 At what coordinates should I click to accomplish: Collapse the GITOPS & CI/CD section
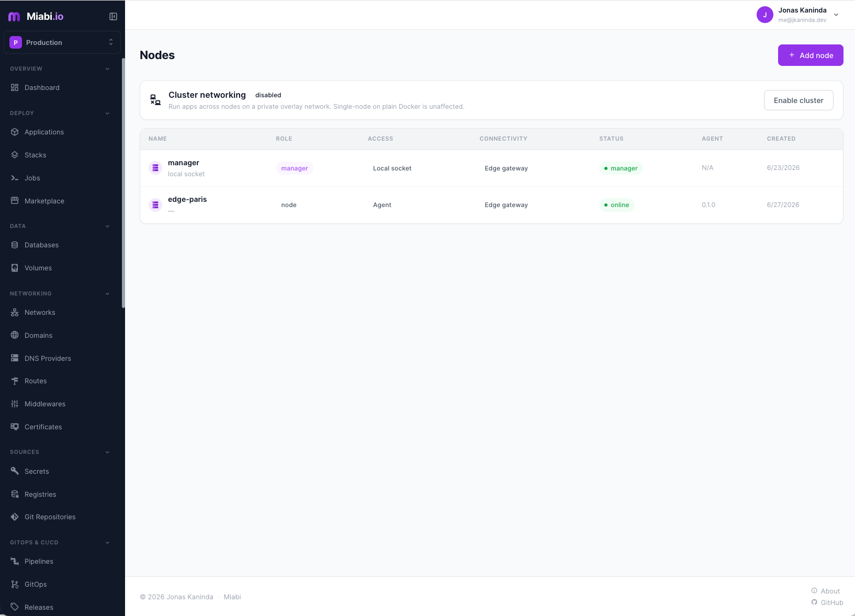107,543
